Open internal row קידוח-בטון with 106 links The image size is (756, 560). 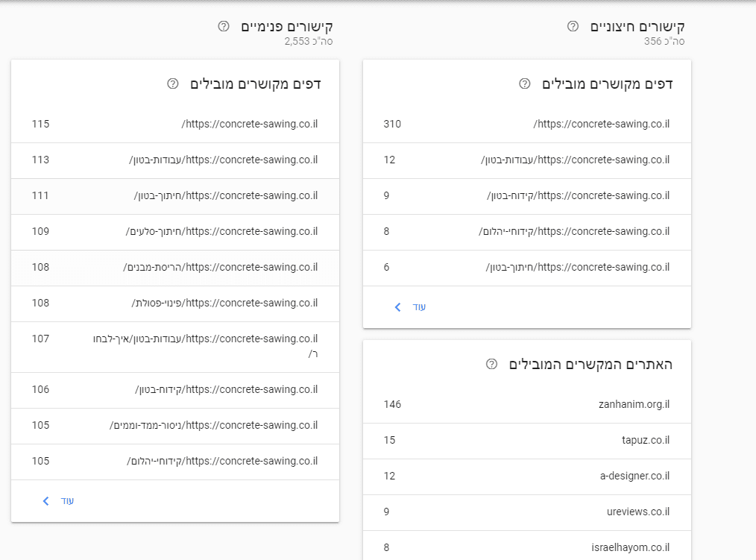coord(175,390)
